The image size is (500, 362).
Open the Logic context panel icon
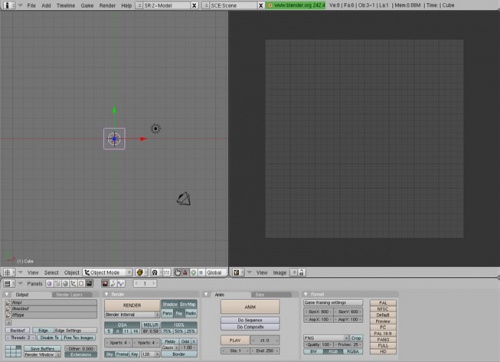point(49,284)
